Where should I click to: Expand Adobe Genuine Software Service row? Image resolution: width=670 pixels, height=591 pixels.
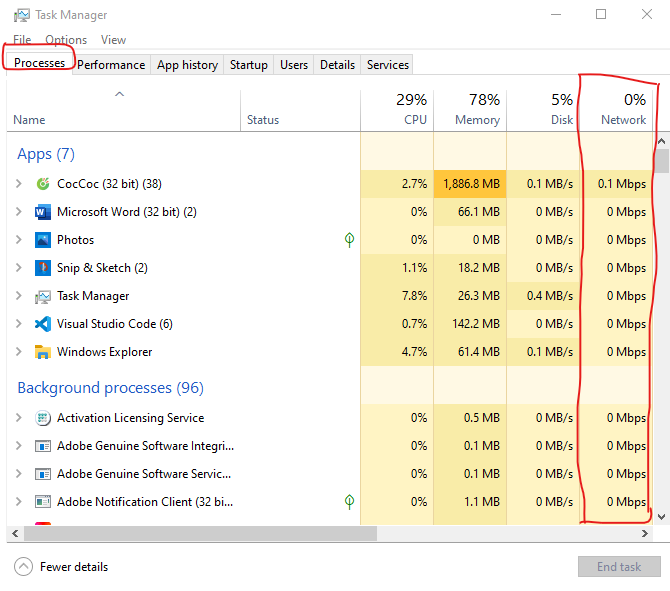pos(18,473)
